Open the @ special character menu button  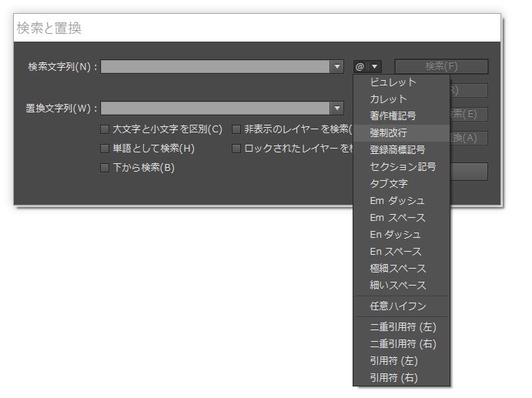(367, 66)
